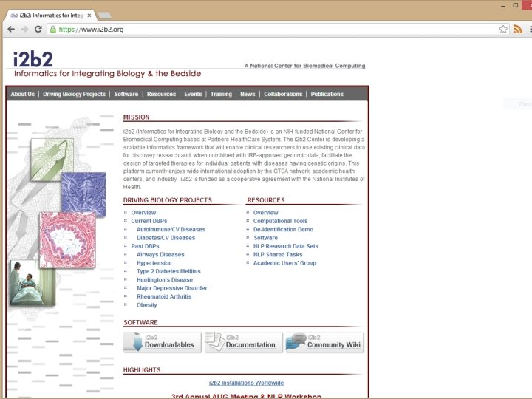Click the i2b2 site logo
Viewport: 532px width, 399px height.
coord(33,59)
